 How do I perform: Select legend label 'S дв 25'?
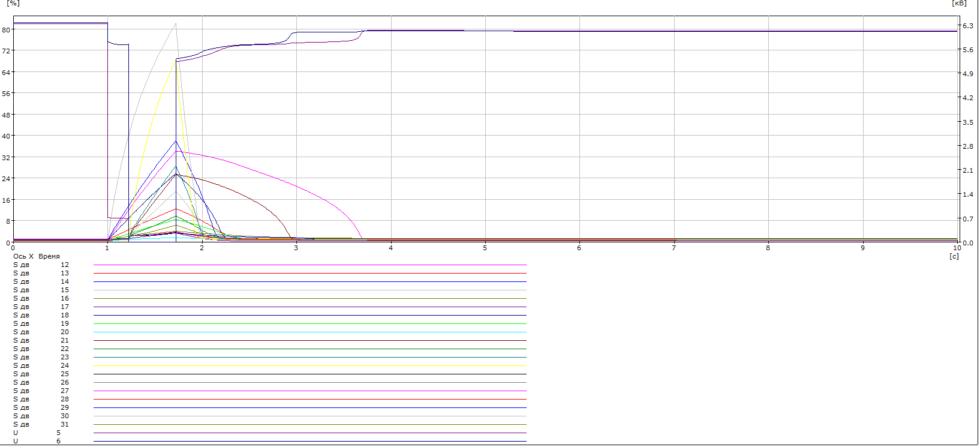click(x=41, y=374)
